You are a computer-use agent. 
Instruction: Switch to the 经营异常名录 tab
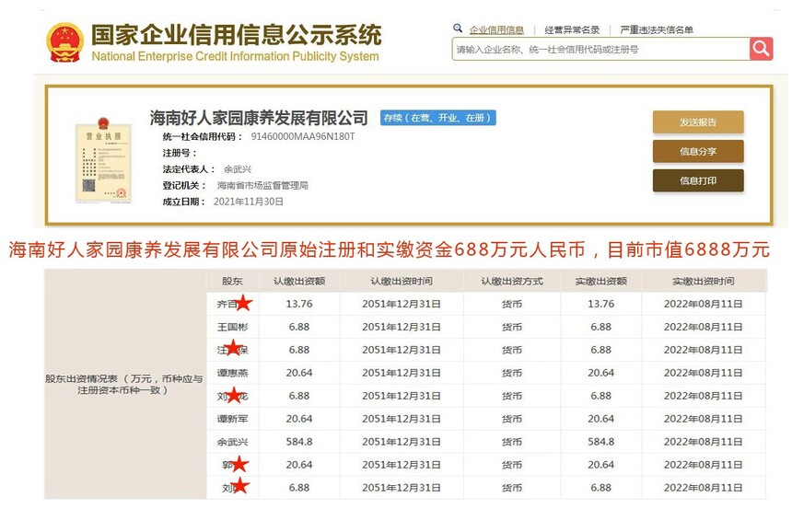(572, 29)
